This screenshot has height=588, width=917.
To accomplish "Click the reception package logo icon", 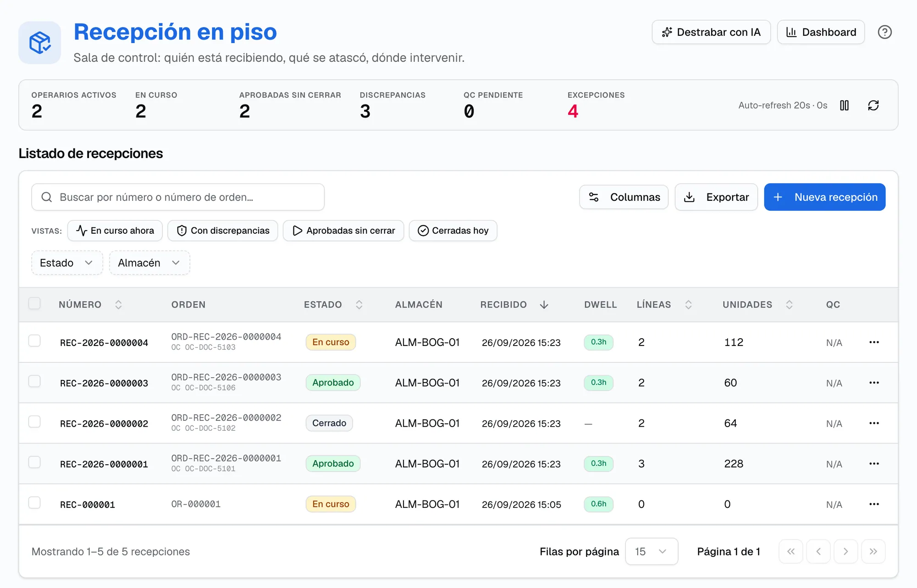I will (x=40, y=43).
